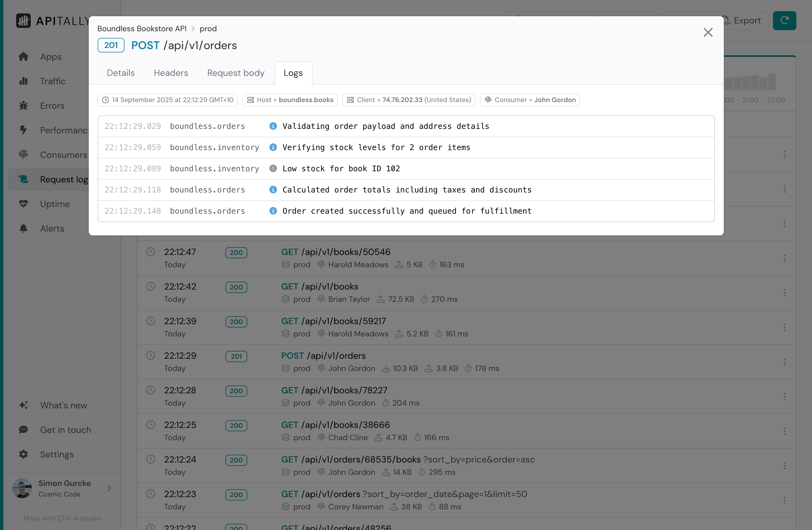Click the Client = 74.76.202.33 chip
The image size is (812, 530).
409,100
